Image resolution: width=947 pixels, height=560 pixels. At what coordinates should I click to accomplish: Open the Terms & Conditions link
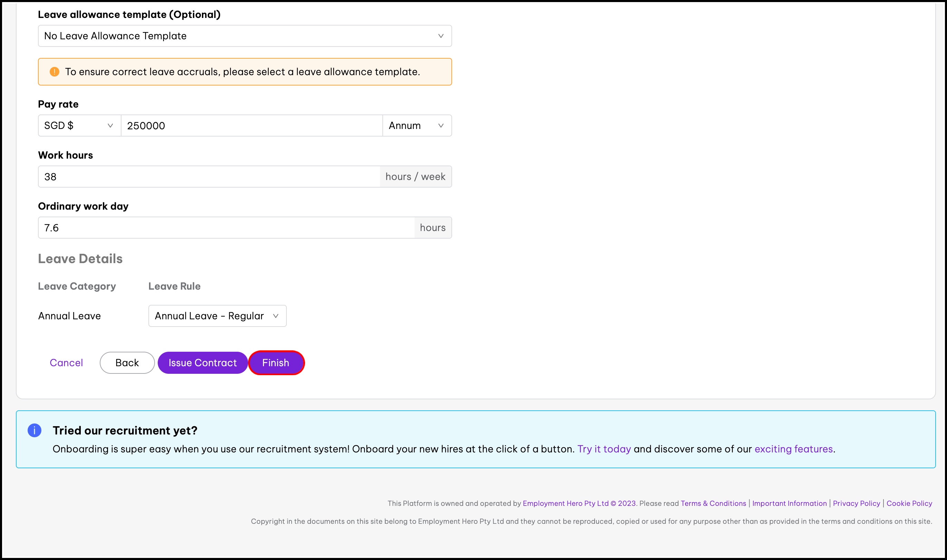point(713,503)
